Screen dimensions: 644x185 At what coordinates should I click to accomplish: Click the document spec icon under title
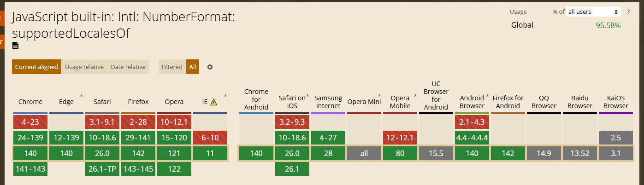click(15, 46)
